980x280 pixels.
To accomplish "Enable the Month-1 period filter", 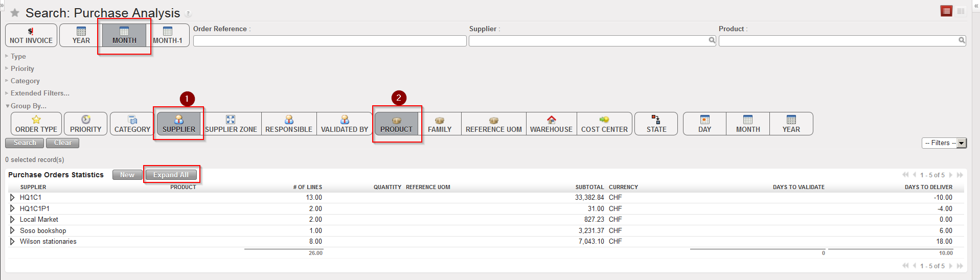I will [x=168, y=35].
